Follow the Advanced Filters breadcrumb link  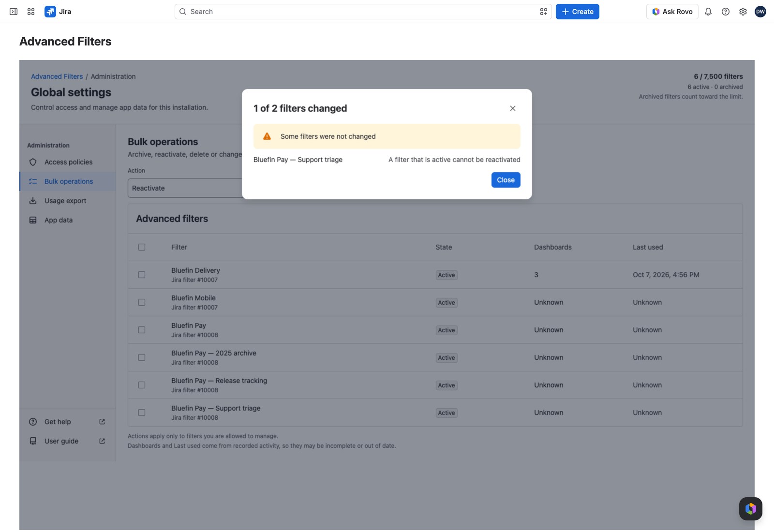[x=57, y=76]
